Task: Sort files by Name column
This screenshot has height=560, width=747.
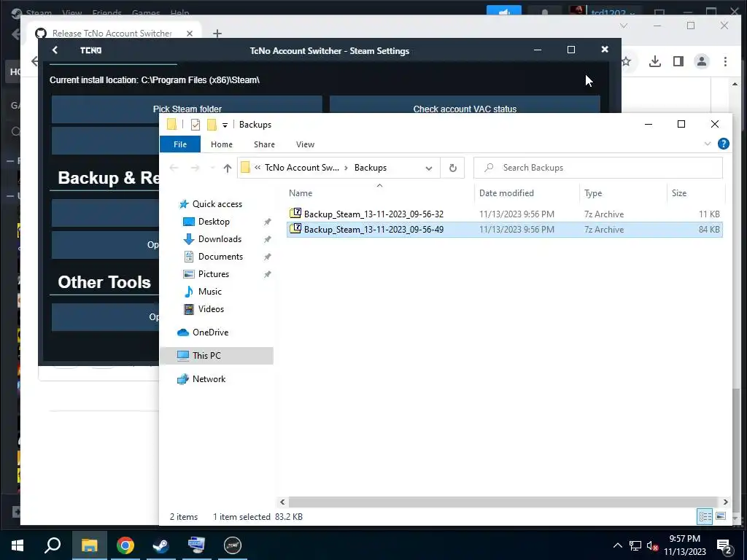Action: click(x=301, y=192)
